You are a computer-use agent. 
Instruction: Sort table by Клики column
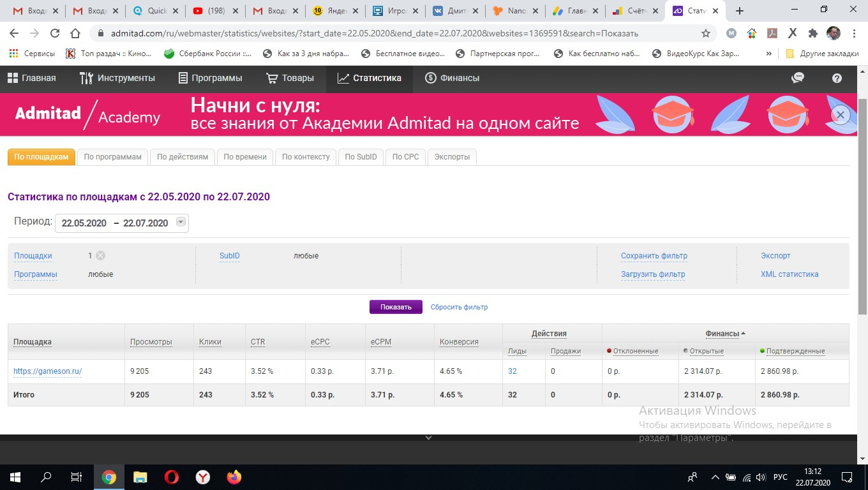(x=210, y=342)
